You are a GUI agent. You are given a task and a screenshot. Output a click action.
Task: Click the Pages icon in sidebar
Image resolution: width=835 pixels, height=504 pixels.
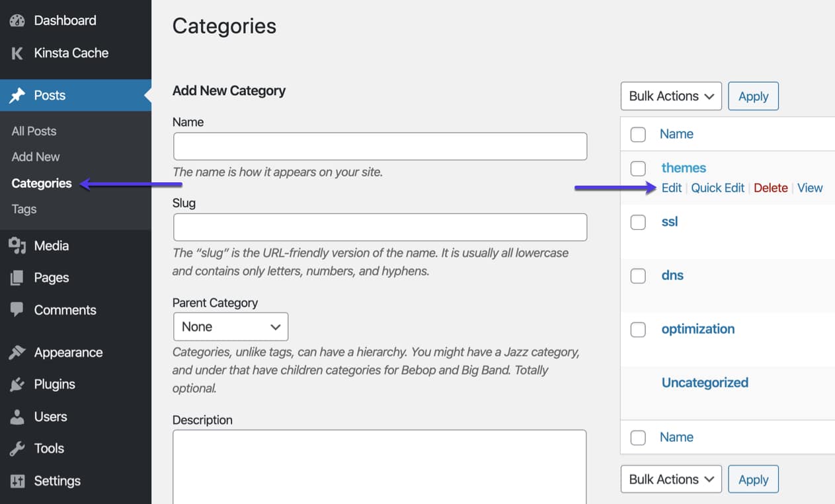tap(17, 277)
